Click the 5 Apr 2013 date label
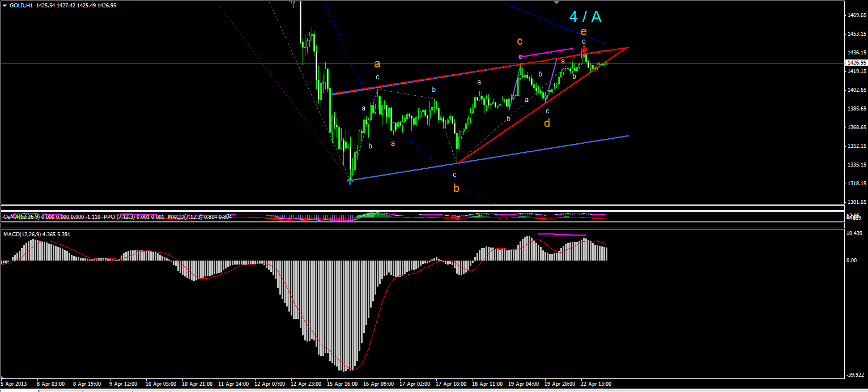The image size is (868, 392). 13,384
